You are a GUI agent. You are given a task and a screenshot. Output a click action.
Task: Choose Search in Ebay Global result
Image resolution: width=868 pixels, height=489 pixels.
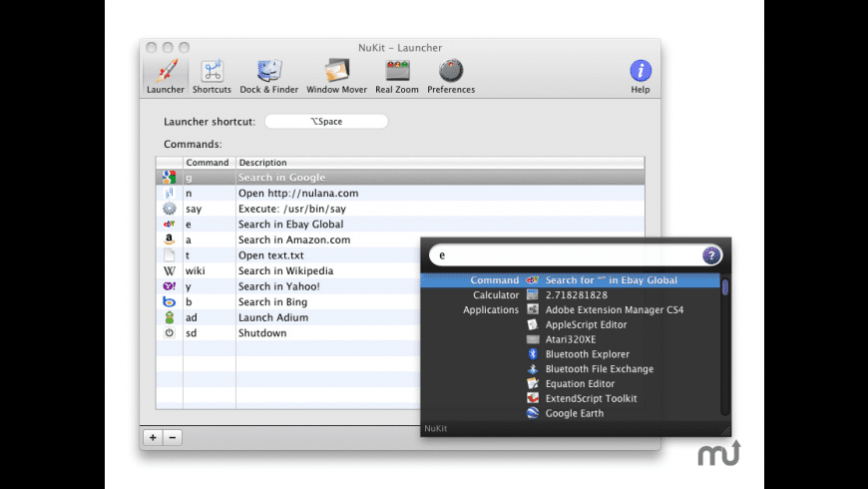[x=611, y=280]
